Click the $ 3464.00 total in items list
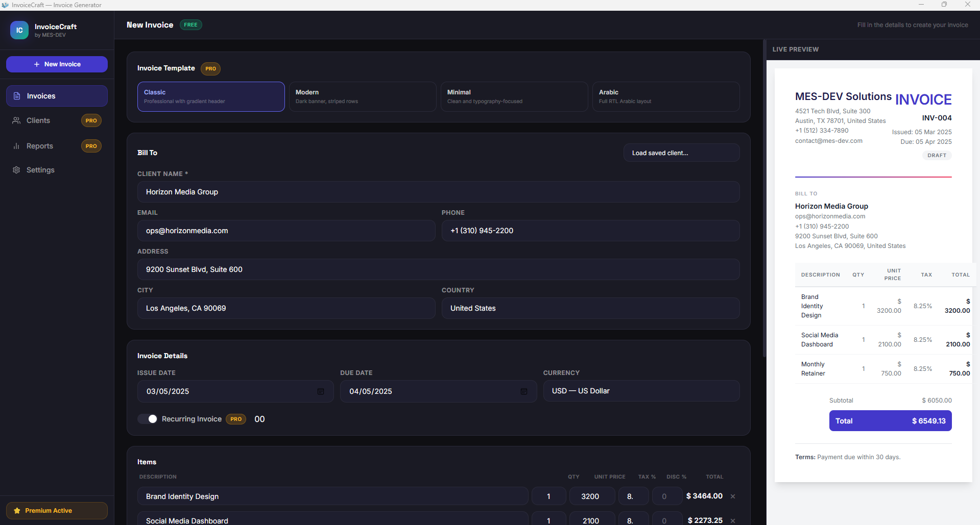980x525 pixels. tap(704, 496)
